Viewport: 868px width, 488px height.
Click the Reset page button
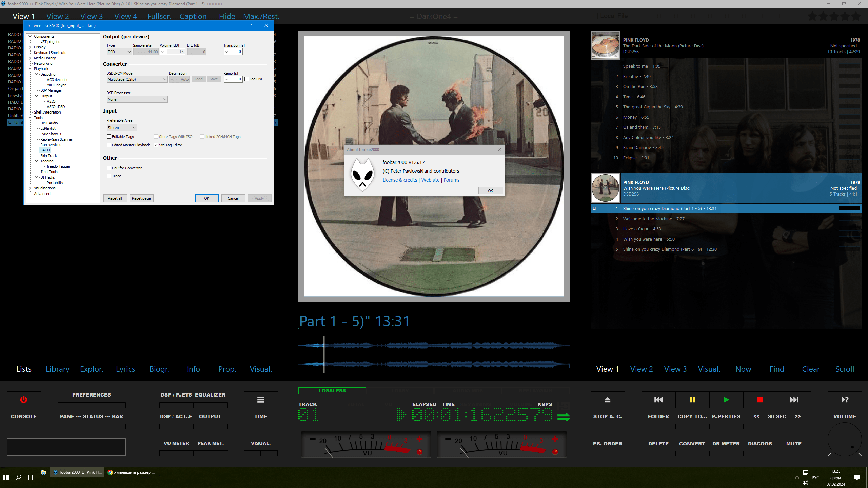[x=141, y=198]
